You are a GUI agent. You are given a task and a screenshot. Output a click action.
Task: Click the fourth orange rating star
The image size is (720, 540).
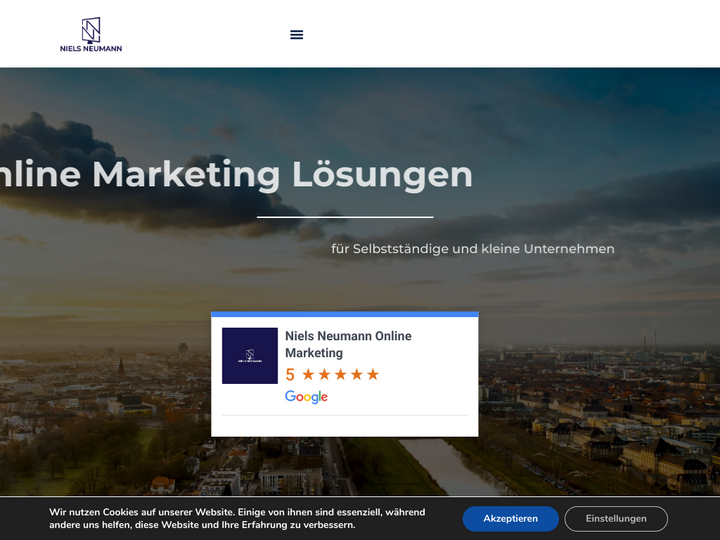coord(356,375)
